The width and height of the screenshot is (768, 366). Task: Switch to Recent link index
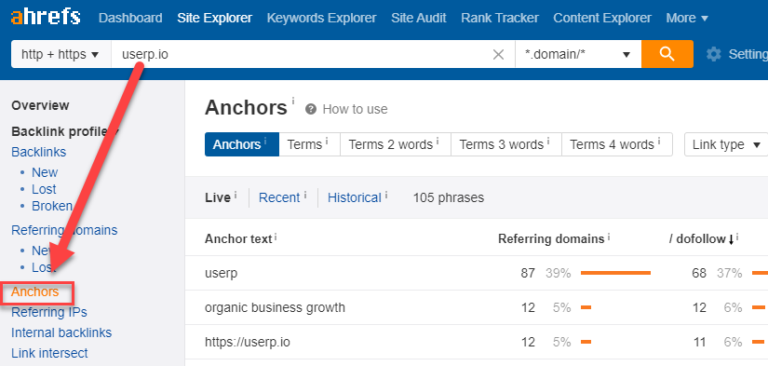pos(279,197)
